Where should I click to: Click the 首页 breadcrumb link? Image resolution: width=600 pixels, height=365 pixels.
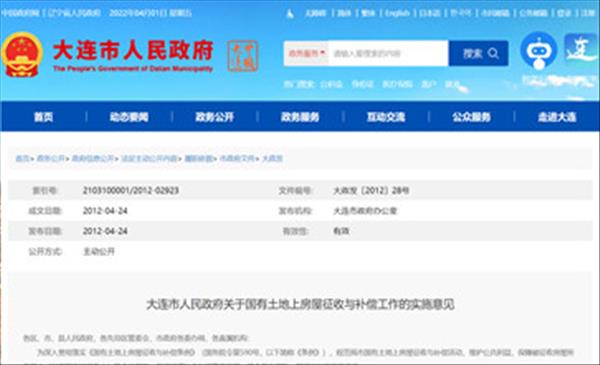(22, 158)
